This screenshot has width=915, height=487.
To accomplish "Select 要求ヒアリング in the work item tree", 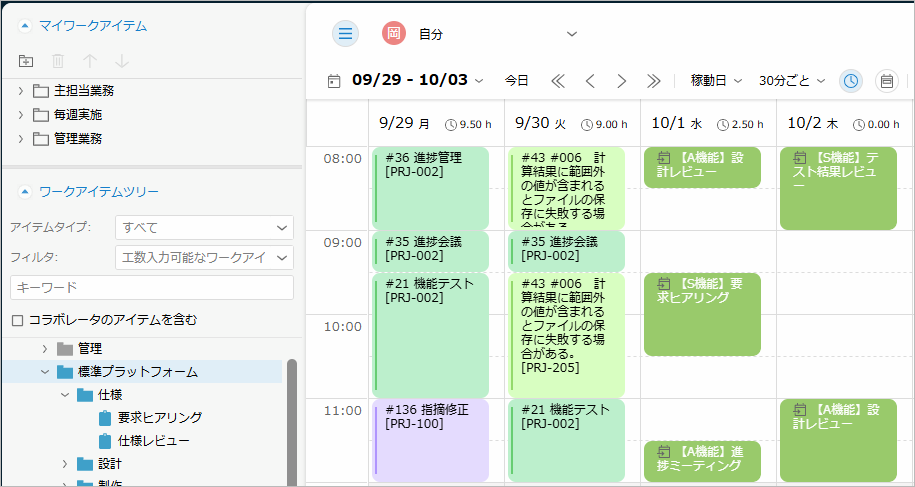I will (x=160, y=417).
